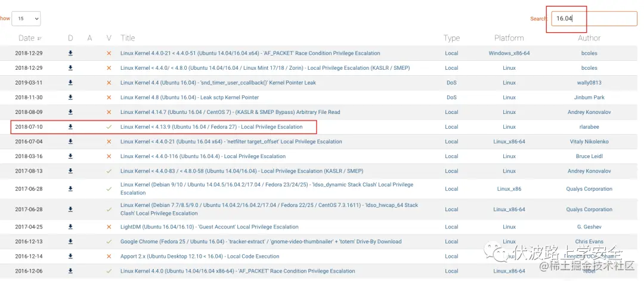This screenshot has width=644, height=281.
Task: Click the verified checkmark on the Google Chrome row
Action: tap(109, 242)
